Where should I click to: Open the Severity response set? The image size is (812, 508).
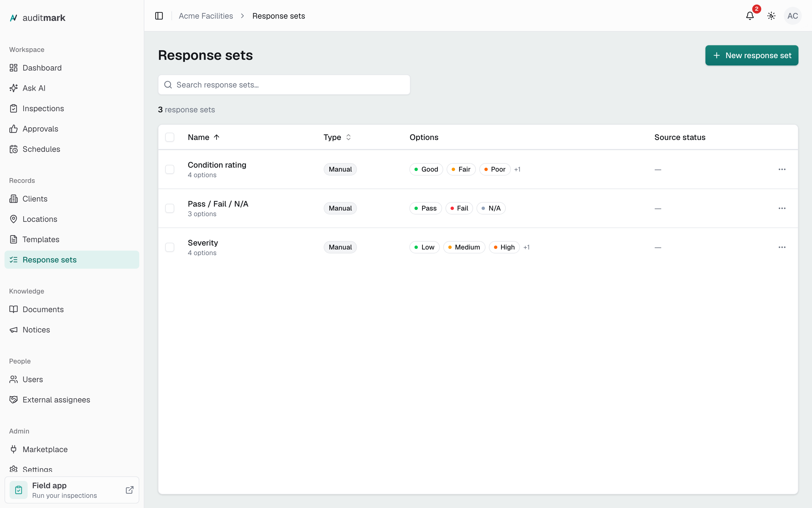point(203,243)
